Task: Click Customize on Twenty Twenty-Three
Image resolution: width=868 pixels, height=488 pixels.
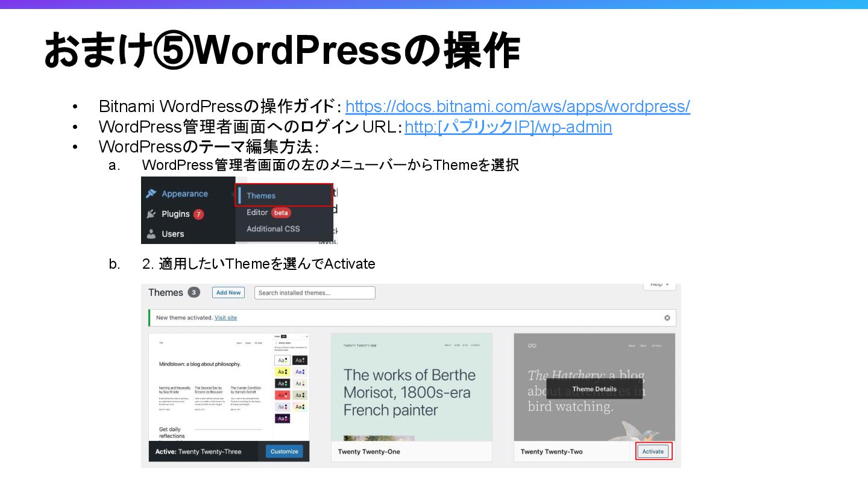Action: pos(285,451)
